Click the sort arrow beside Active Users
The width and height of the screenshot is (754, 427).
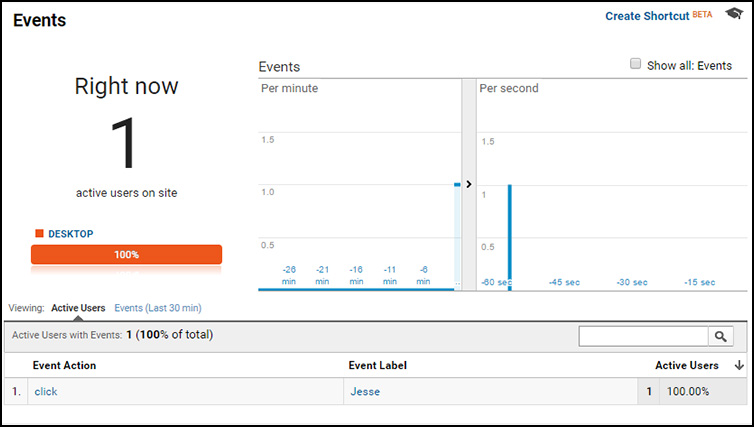coord(739,366)
